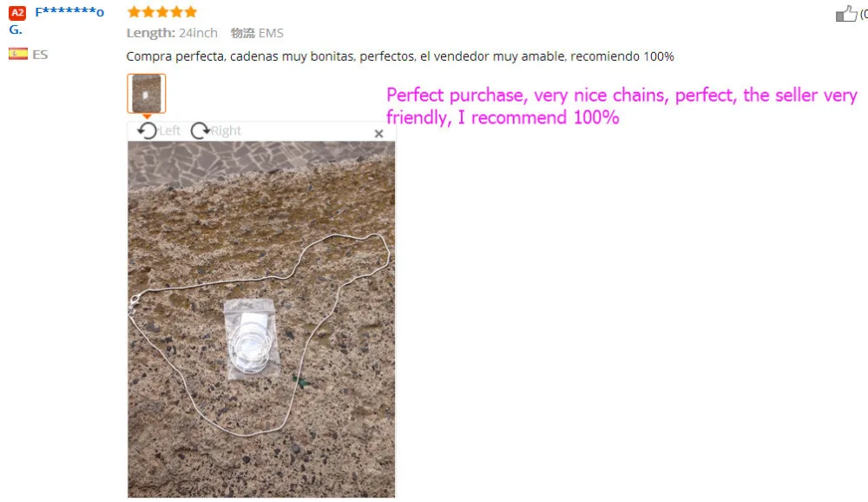Click the third orange rating star
The width and height of the screenshot is (868, 502).
[162, 11]
